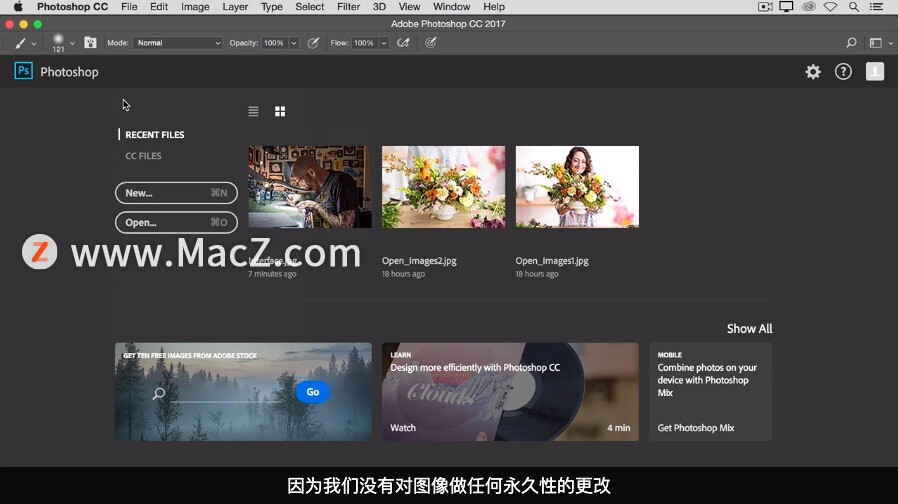Open the Help menu
The width and height of the screenshot is (898, 504).
pyautogui.click(x=494, y=7)
